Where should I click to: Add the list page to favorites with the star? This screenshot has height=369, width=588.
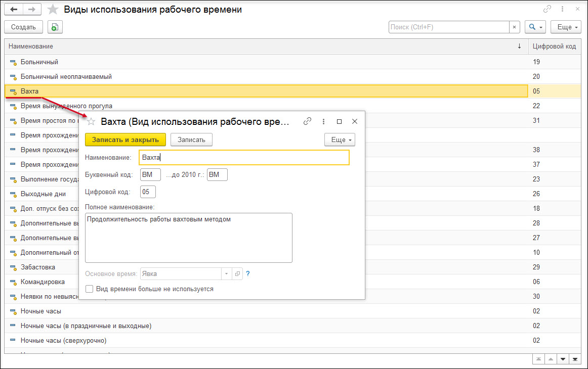[53, 10]
